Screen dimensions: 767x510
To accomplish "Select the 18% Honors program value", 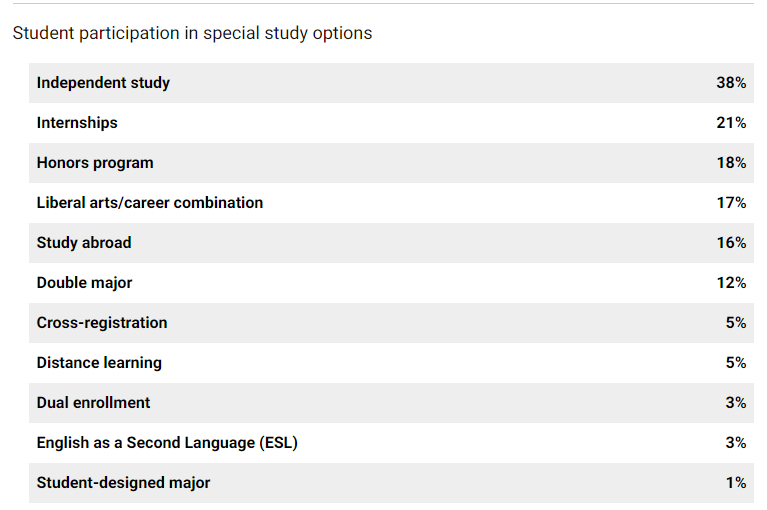I will (731, 163).
